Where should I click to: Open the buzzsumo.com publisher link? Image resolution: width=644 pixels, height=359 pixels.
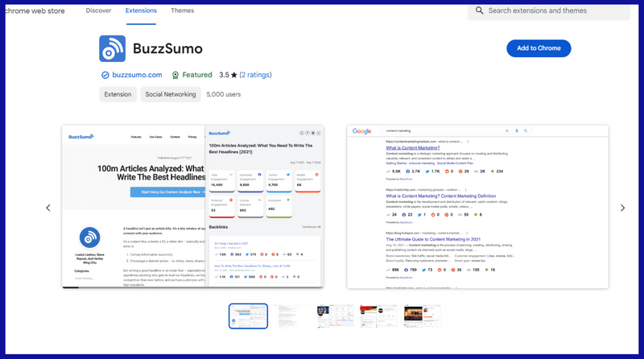point(137,75)
